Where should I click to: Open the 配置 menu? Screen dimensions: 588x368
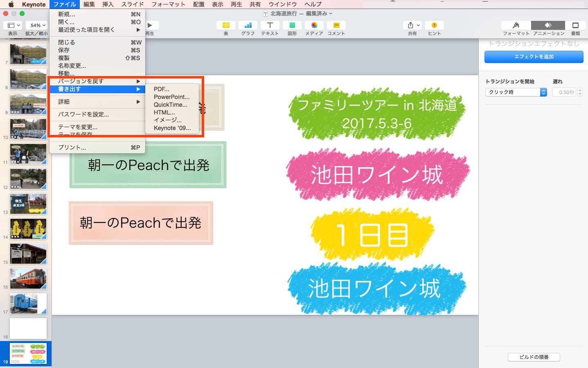point(199,4)
